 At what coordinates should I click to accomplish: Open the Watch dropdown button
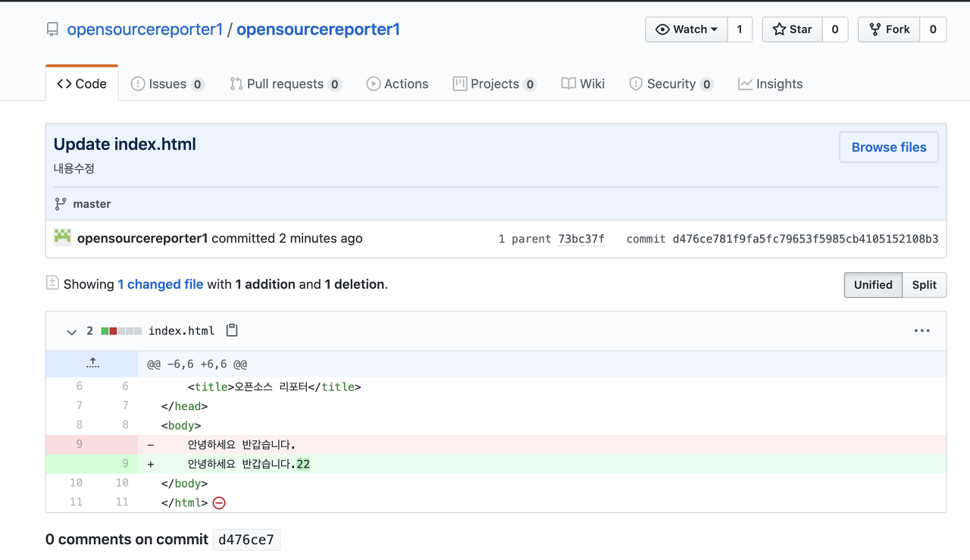pos(687,30)
